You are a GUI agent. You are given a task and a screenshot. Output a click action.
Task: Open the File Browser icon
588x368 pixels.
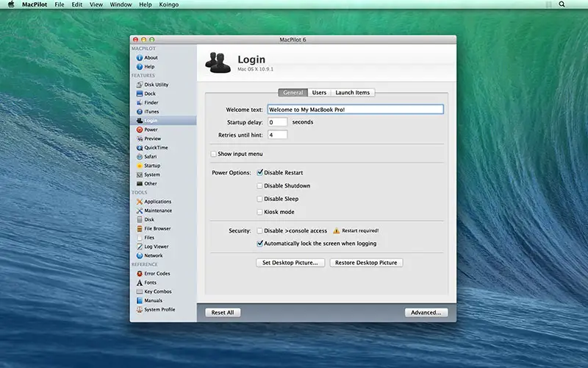(x=140, y=229)
